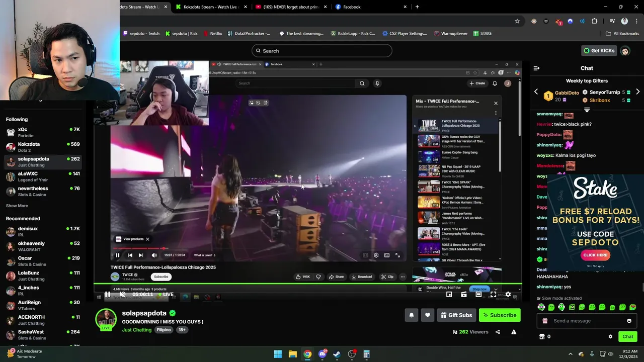Image resolution: width=644 pixels, height=362 pixels.
Task: Open Chrome extensions puzzle icon
Action: pyautogui.click(x=594, y=21)
